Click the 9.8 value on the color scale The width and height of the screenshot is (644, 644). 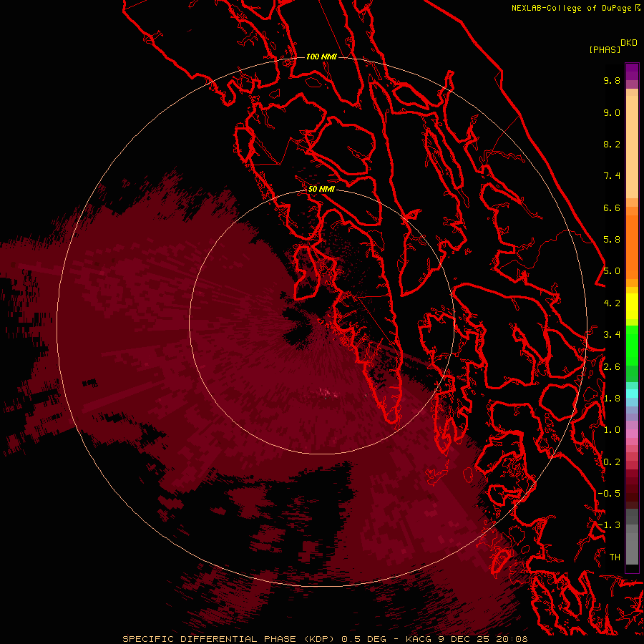[612, 80]
